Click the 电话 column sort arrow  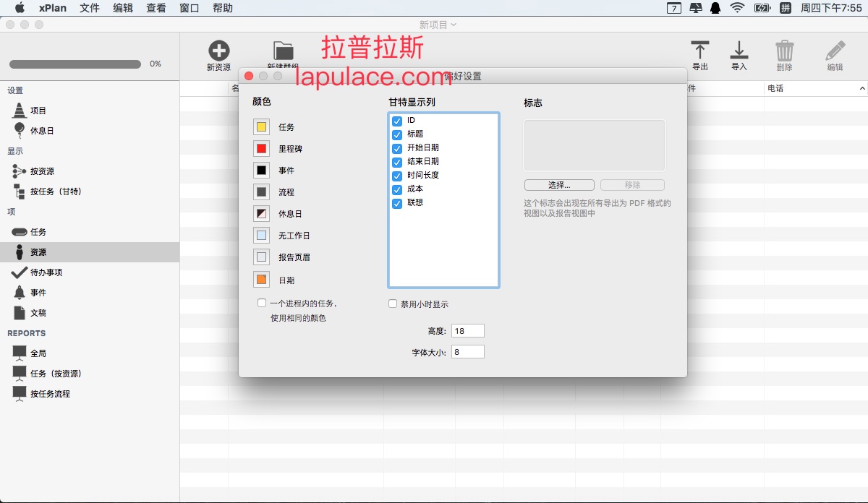coord(862,88)
